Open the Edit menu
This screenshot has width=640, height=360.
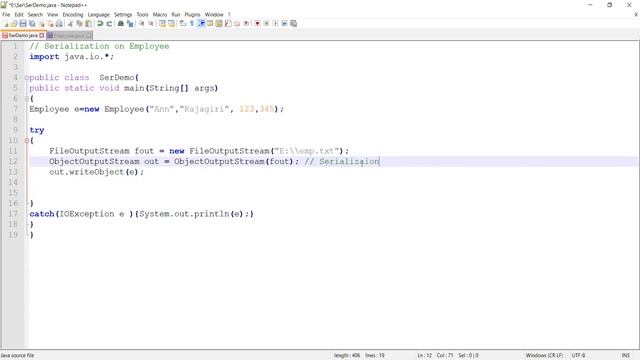[x=19, y=14]
